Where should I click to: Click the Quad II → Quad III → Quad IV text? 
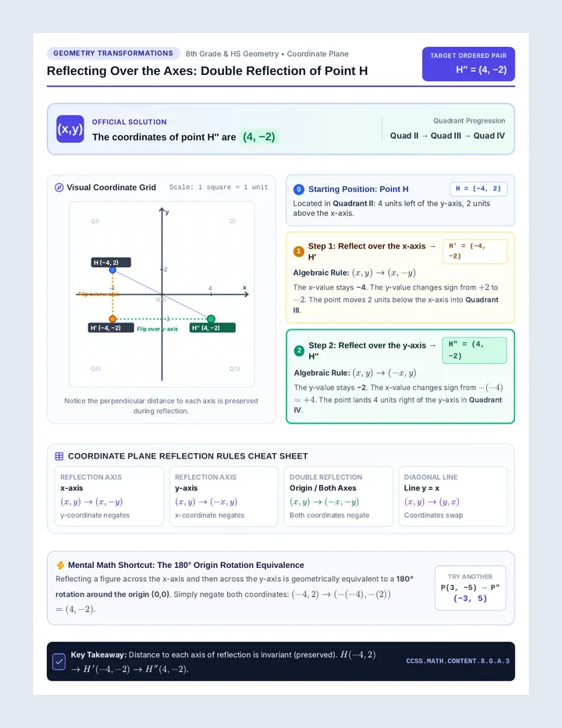447,136
